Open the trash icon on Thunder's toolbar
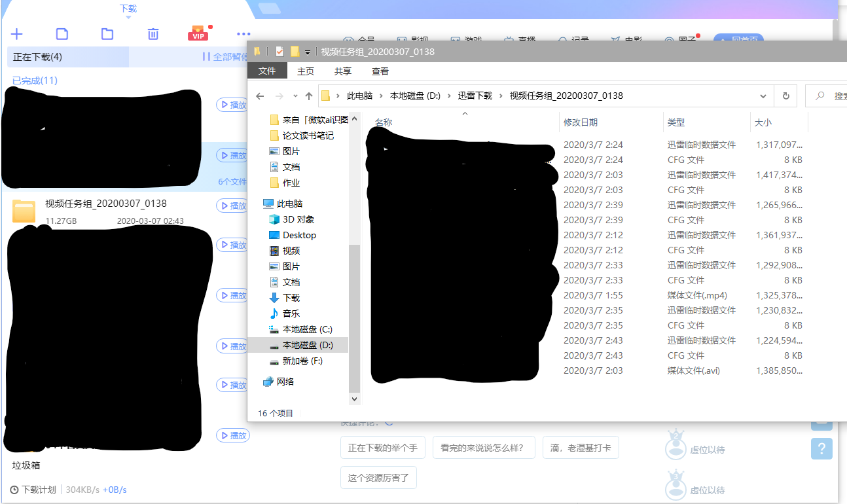Image resolution: width=847 pixels, height=504 pixels. point(153,34)
